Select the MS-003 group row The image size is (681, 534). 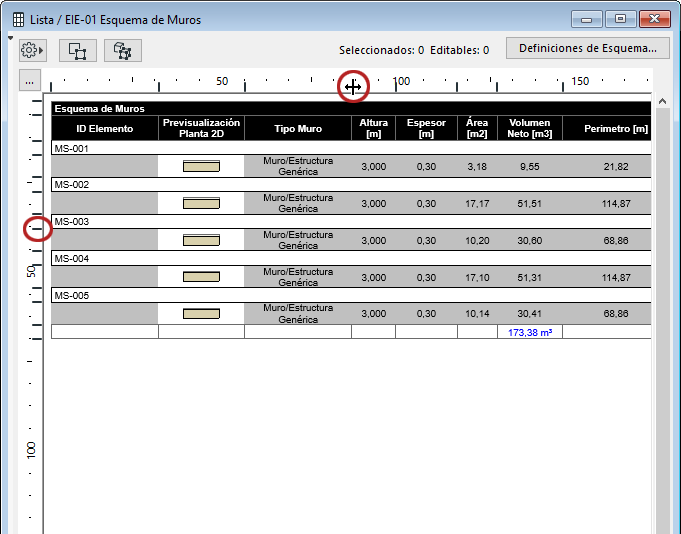click(351, 221)
